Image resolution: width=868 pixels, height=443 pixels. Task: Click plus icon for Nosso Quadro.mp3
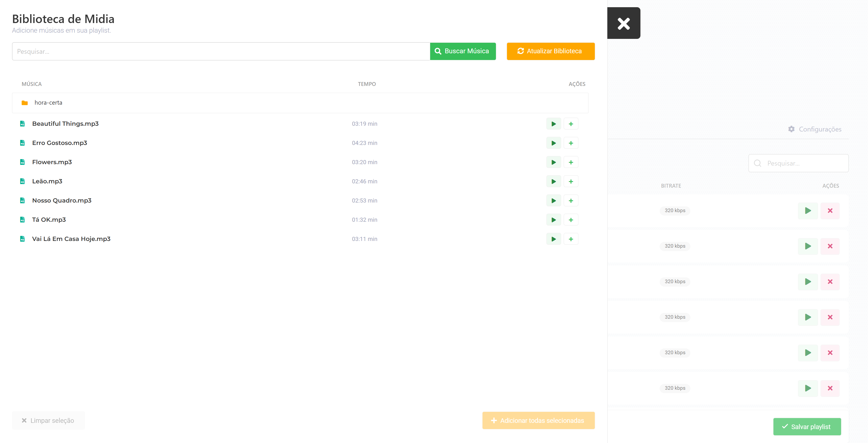click(571, 200)
